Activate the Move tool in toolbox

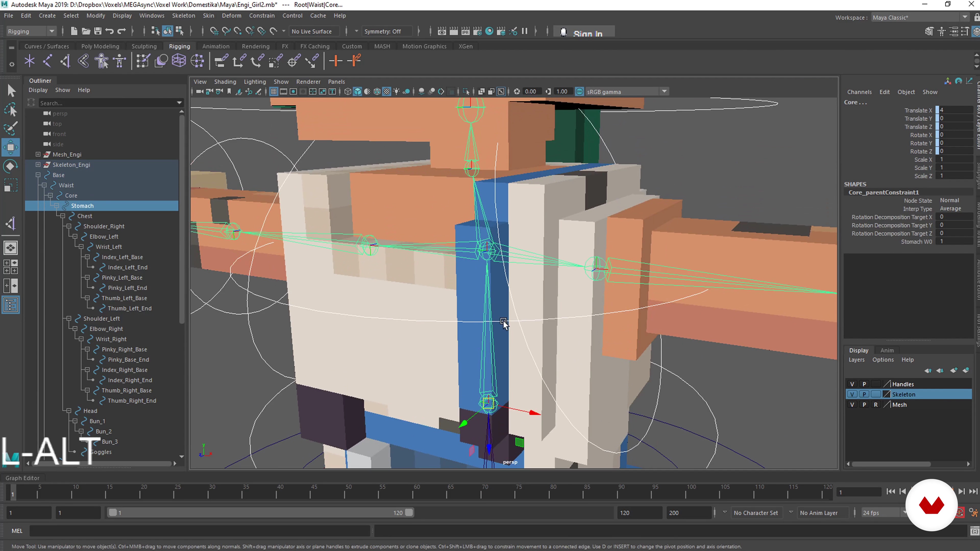click(11, 147)
